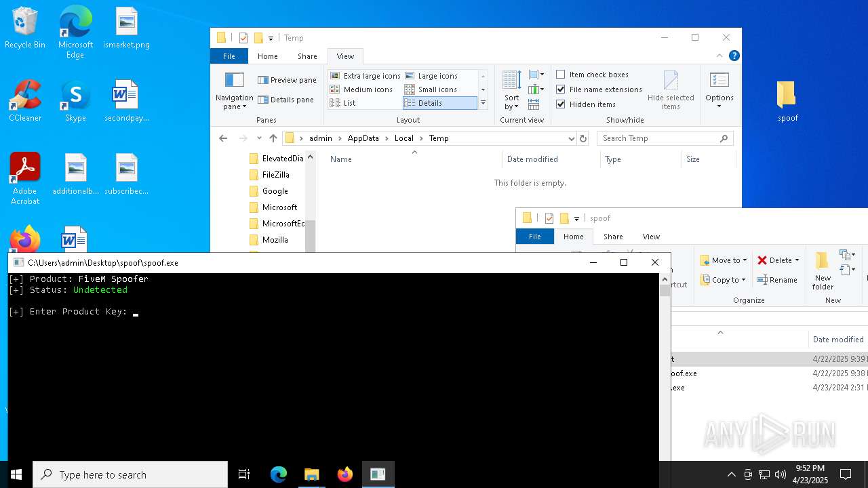
Task: Select the additionalb image file on desktop
Action: tap(75, 175)
